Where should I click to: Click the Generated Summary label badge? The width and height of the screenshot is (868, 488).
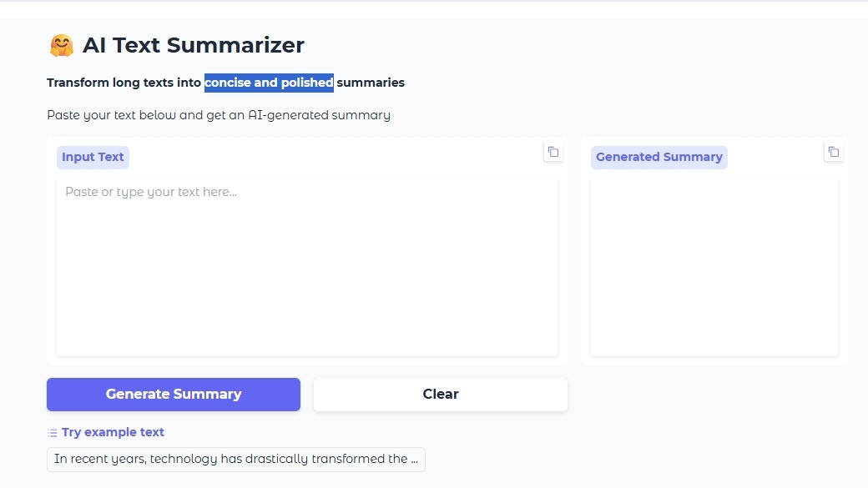click(x=659, y=157)
